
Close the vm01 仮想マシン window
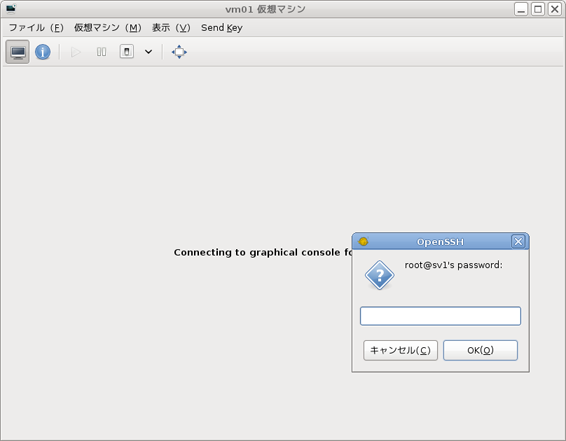554,9
